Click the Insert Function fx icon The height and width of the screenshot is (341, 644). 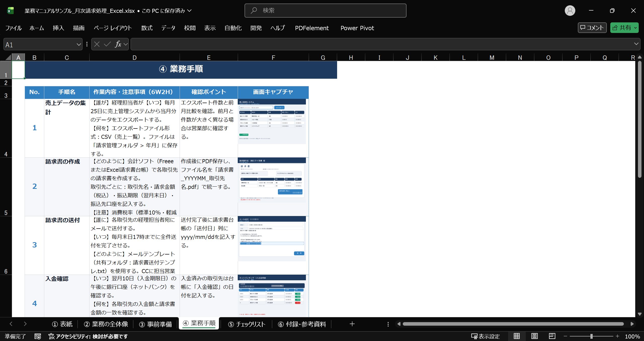[118, 44]
